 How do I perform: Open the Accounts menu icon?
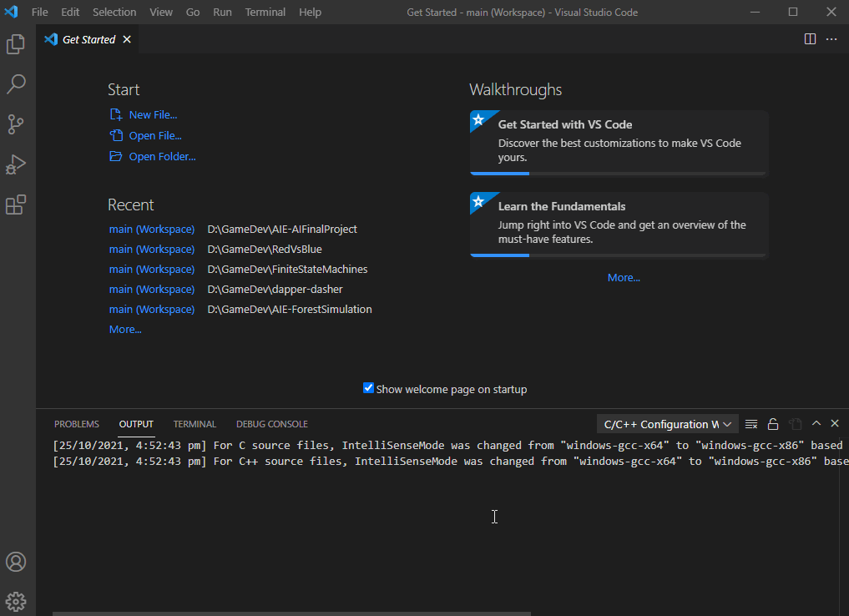(16, 562)
